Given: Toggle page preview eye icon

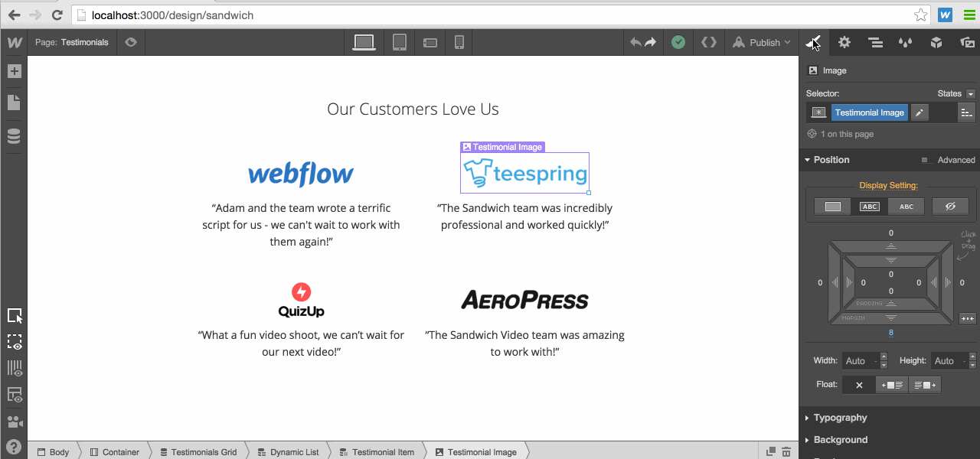Looking at the screenshot, I should [131, 43].
